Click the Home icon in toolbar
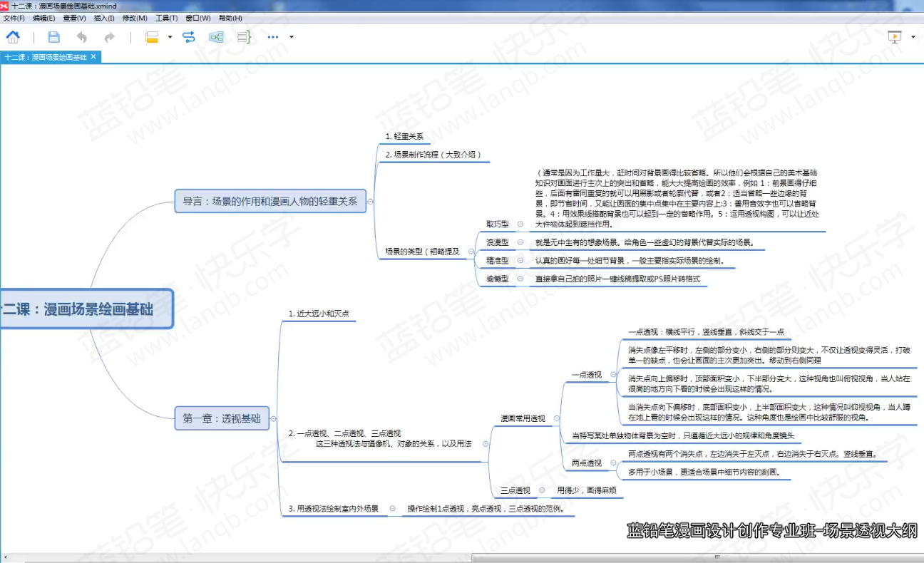Image resolution: width=924 pixels, height=563 pixels. [x=13, y=37]
